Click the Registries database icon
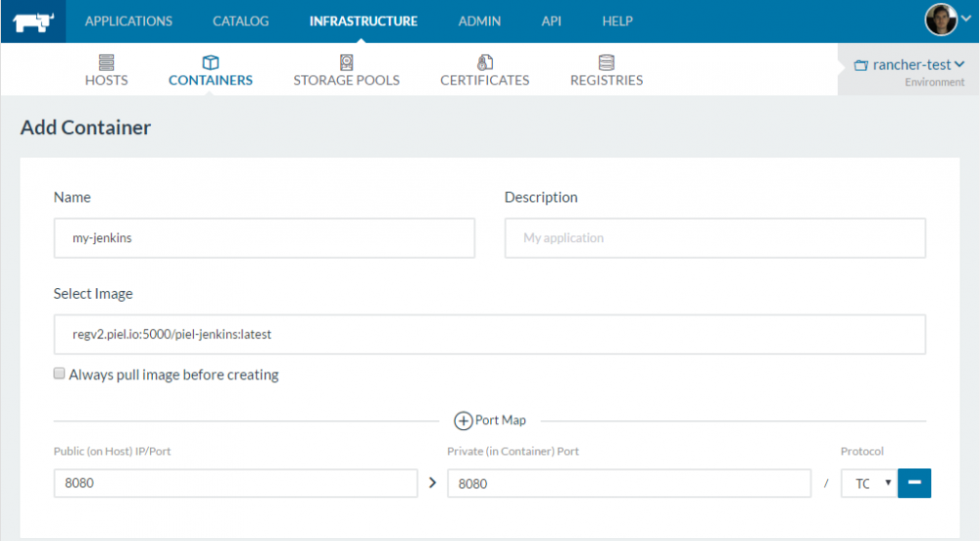 pos(607,62)
